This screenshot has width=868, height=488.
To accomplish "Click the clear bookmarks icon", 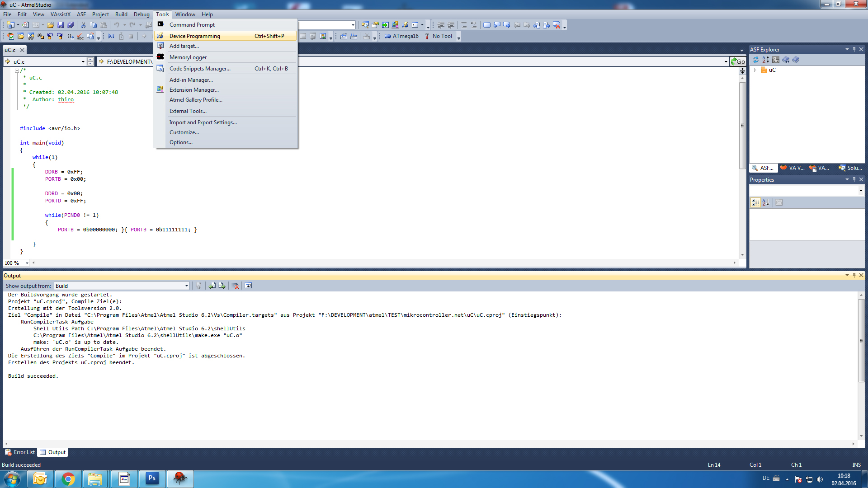I will click(x=557, y=25).
